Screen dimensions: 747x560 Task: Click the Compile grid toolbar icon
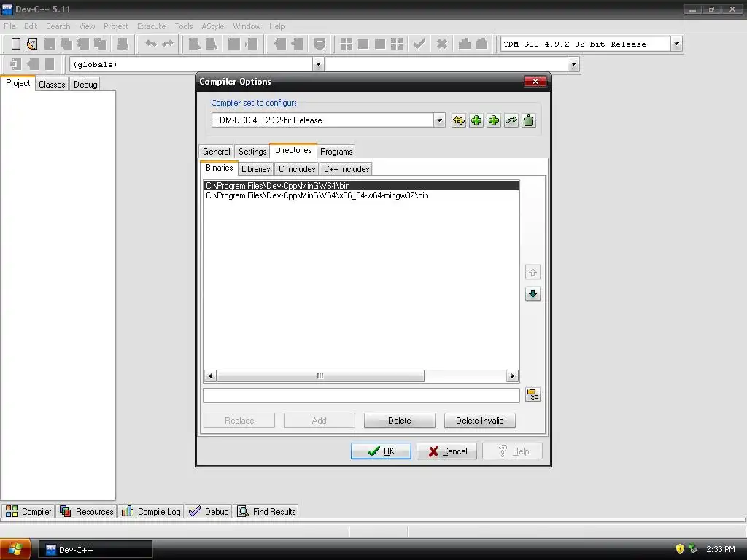[x=347, y=44]
